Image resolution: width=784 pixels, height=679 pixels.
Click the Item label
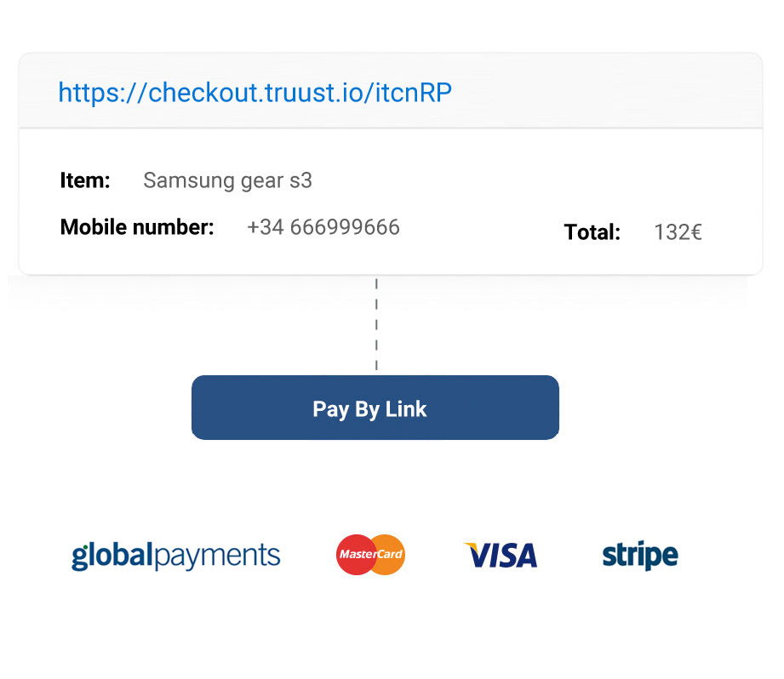[85, 180]
